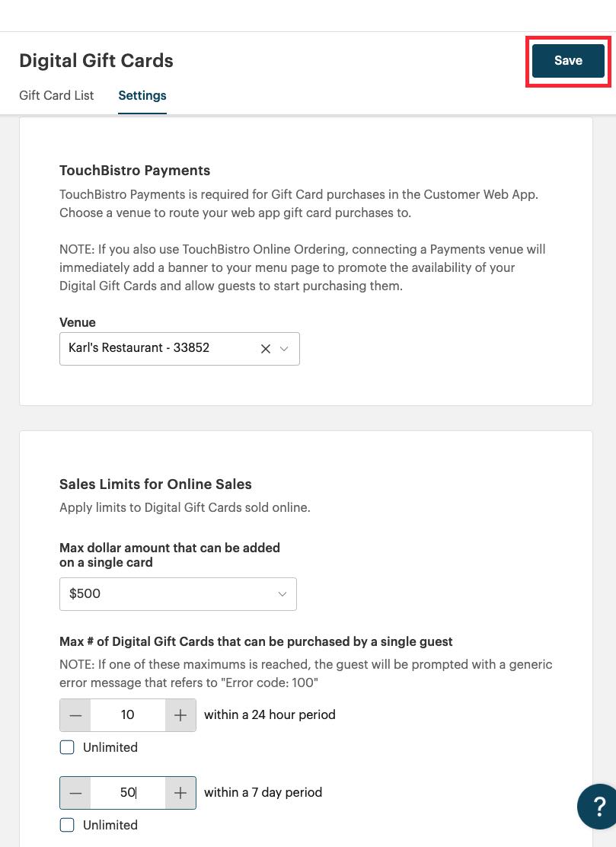Select the Settings tab
This screenshot has height=847, width=616.
tap(142, 95)
